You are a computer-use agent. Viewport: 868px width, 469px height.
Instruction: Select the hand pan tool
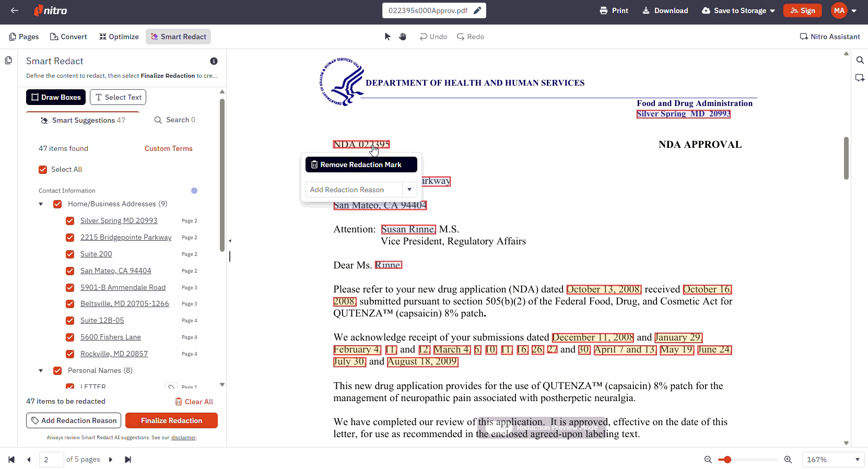pos(403,37)
